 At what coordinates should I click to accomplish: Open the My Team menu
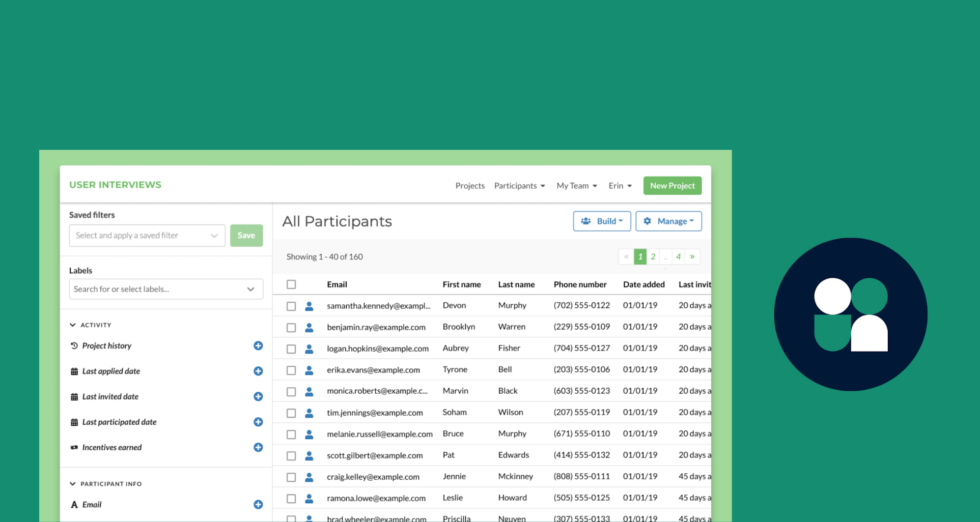pyautogui.click(x=576, y=185)
